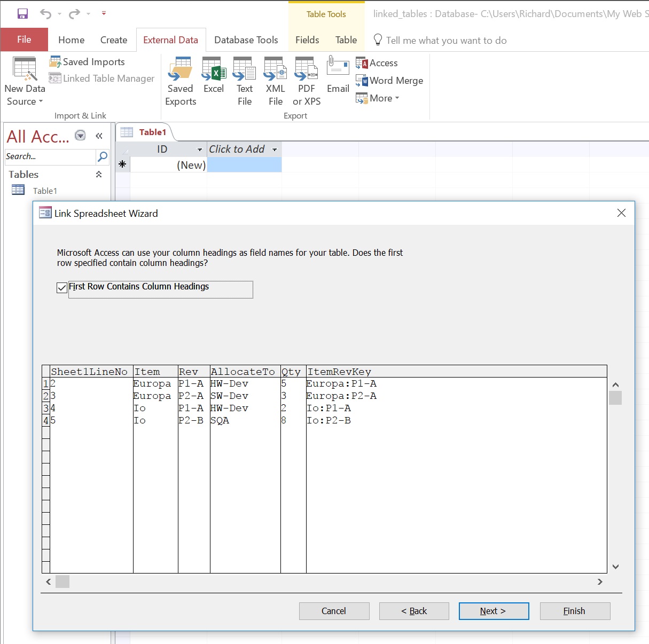Click the search magnifier icon
The image size is (649, 644).
(x=103, y=156)
